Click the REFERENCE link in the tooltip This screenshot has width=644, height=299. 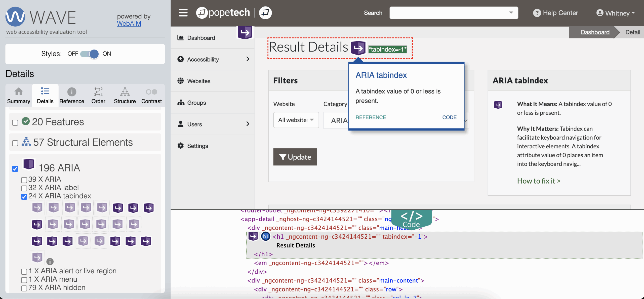371,117
